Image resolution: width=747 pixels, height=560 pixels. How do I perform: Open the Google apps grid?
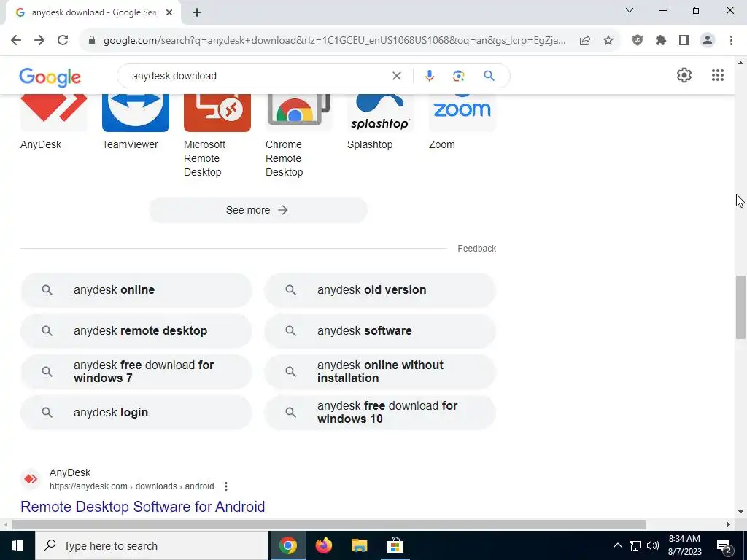click(718, 75)
